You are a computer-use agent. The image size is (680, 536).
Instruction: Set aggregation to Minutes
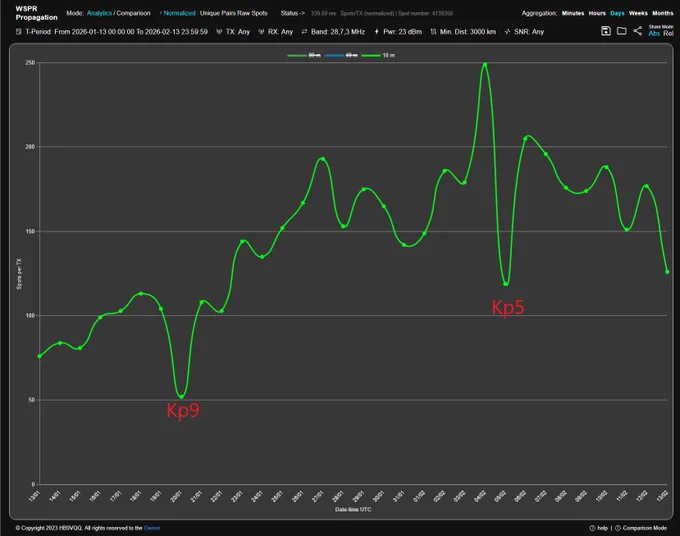point(573,13)
